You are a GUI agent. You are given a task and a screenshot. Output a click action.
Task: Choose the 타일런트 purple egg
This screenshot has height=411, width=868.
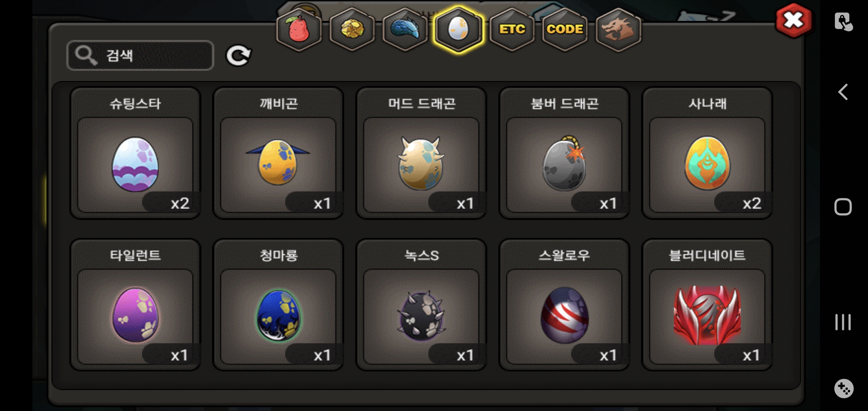tap(135, 305)
